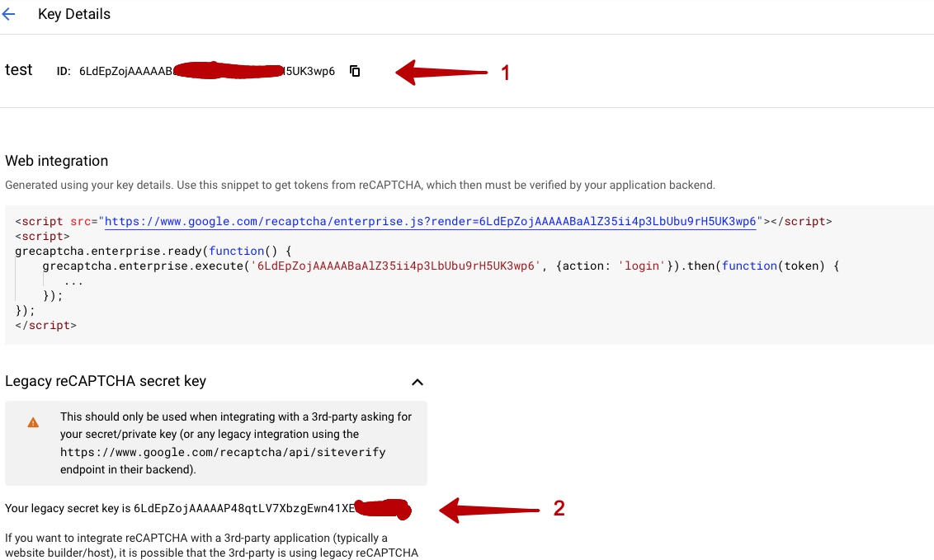
Task: Click the orange warning triangle icon
Action: (x=33, y=422)
